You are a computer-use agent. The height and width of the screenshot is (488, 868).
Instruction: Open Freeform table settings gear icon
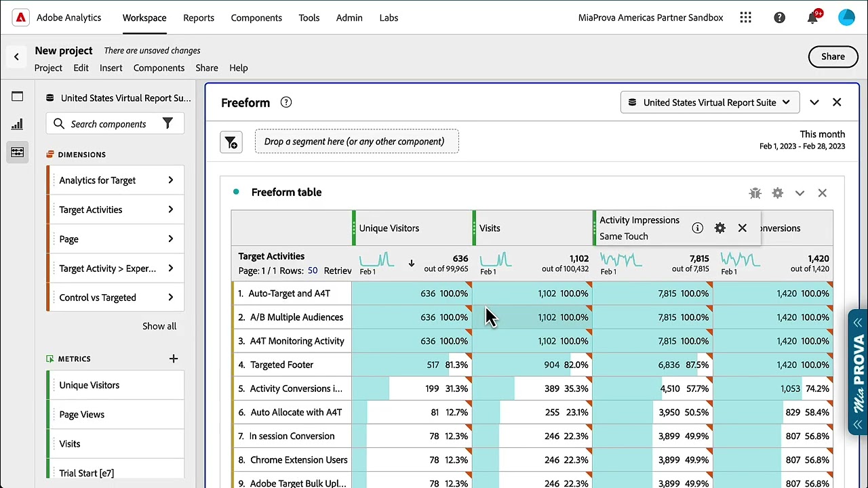pyautogui.click(x=778, y=193)
